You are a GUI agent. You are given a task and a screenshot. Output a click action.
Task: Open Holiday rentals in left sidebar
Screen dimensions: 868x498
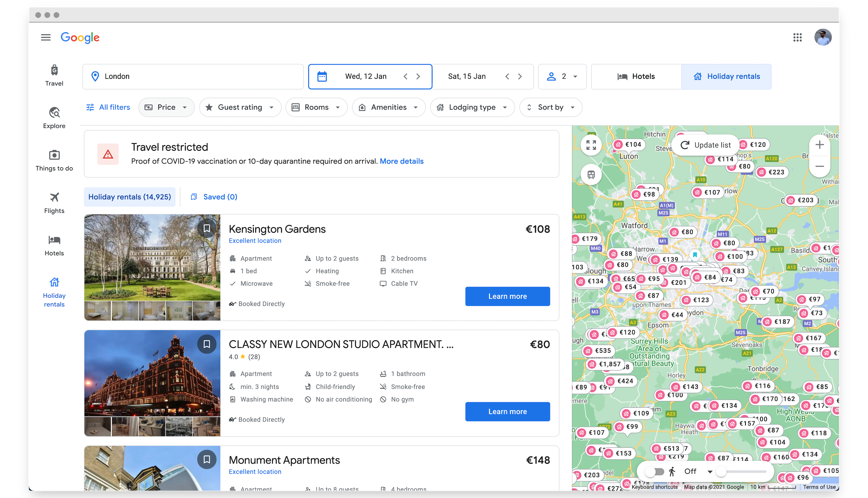tap(54, 292)
